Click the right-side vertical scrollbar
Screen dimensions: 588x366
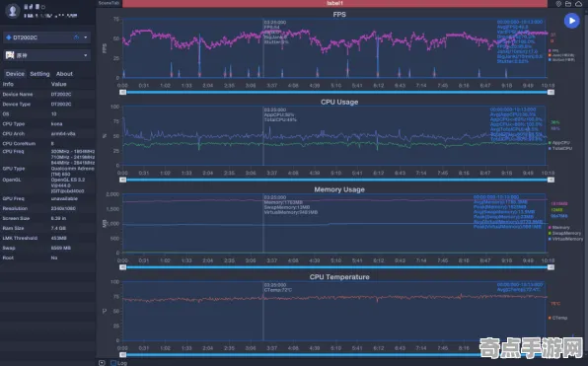[586, 183]
